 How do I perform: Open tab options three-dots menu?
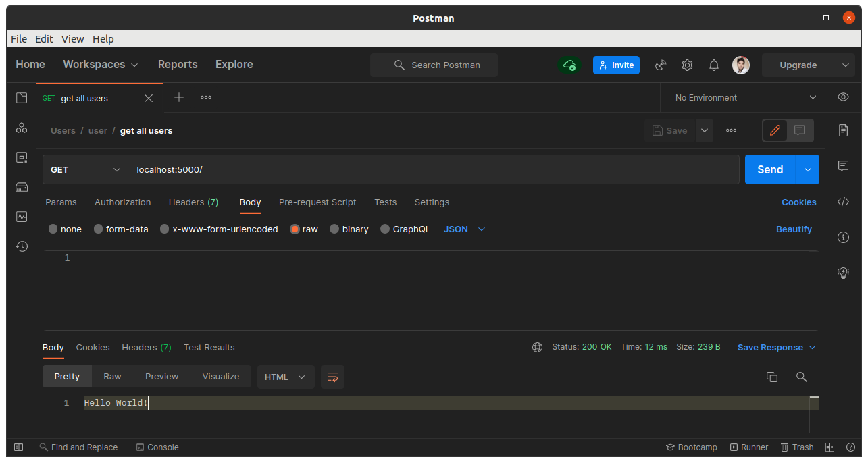[x=206, y=97]
